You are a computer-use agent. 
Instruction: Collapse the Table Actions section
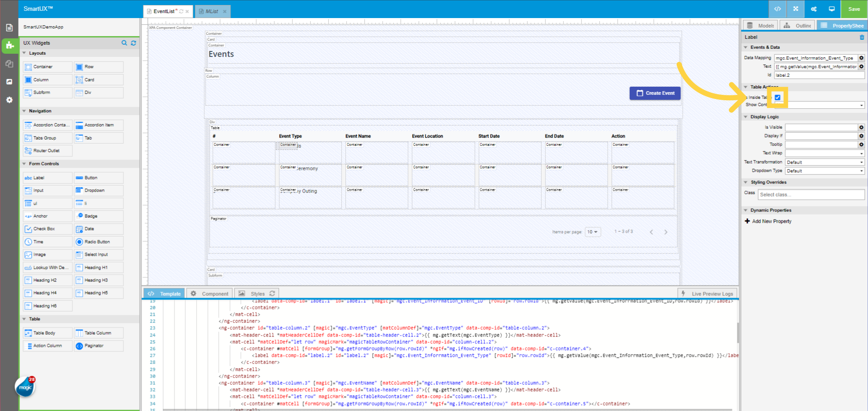pos(746,87)
